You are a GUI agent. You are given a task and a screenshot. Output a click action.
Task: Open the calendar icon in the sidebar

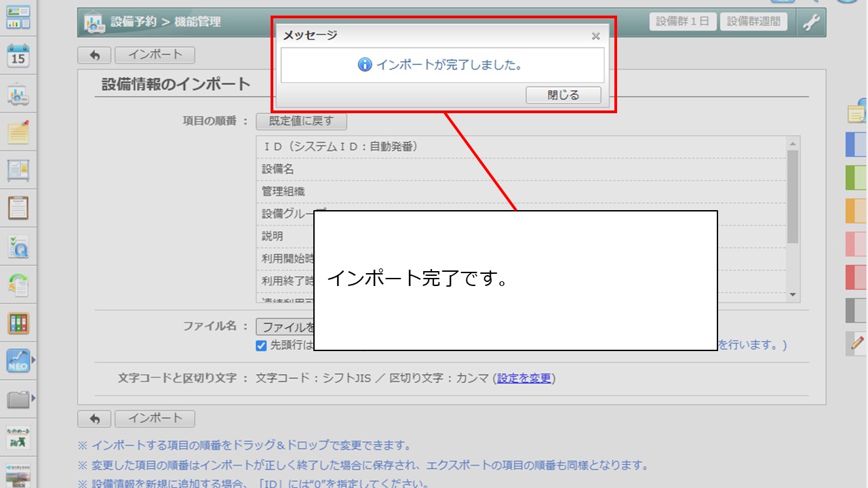coord(18,56)
